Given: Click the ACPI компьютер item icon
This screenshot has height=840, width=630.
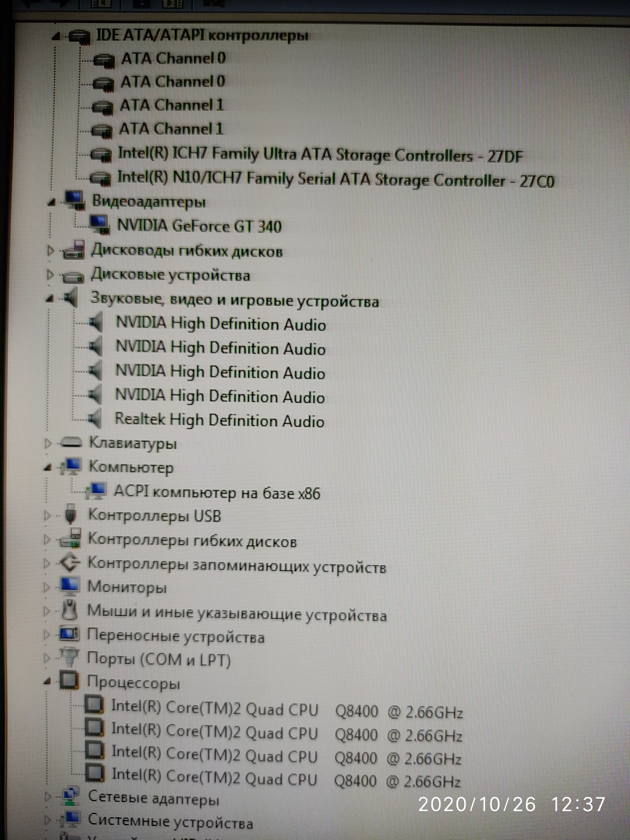Looking at the screenshot, I should coord(96,491).
